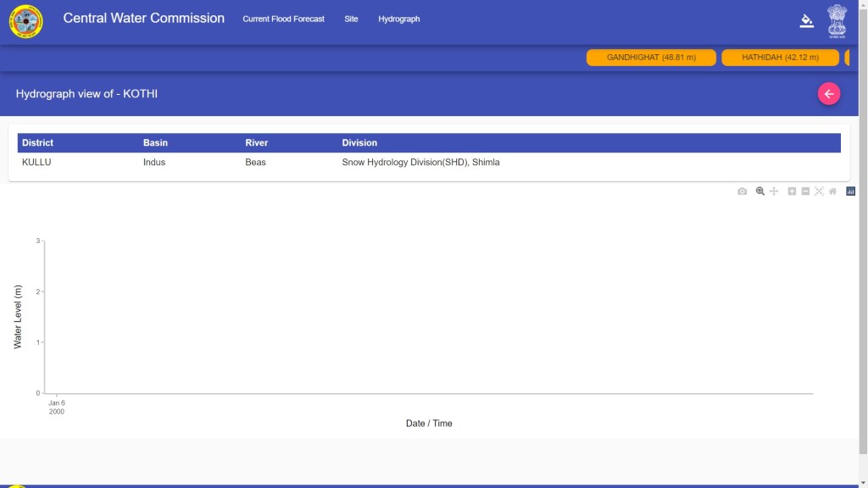Open the Current Flood Forecast menu
The image size is (868, 488).
[283, 19]
